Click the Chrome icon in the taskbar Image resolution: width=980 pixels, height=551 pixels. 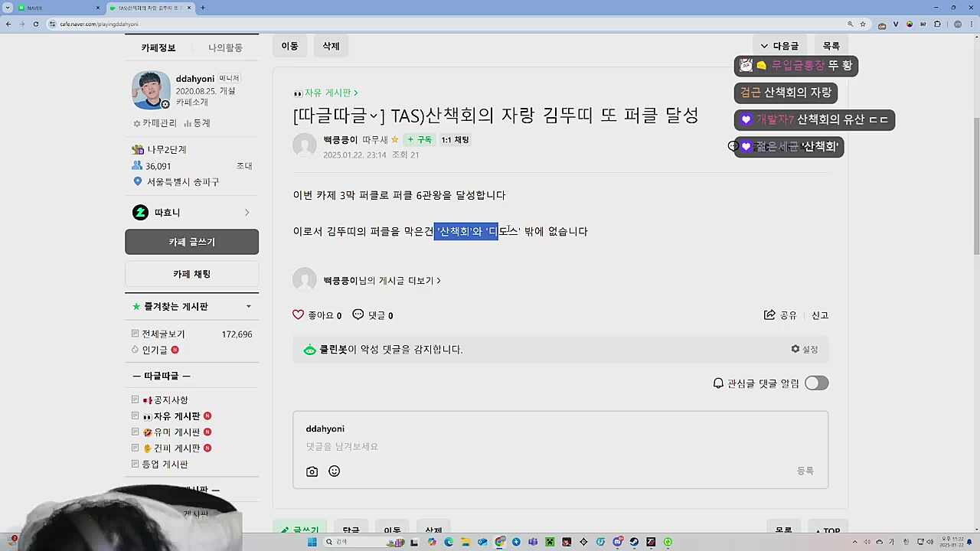pyautogui.click(x=500, y=542)
